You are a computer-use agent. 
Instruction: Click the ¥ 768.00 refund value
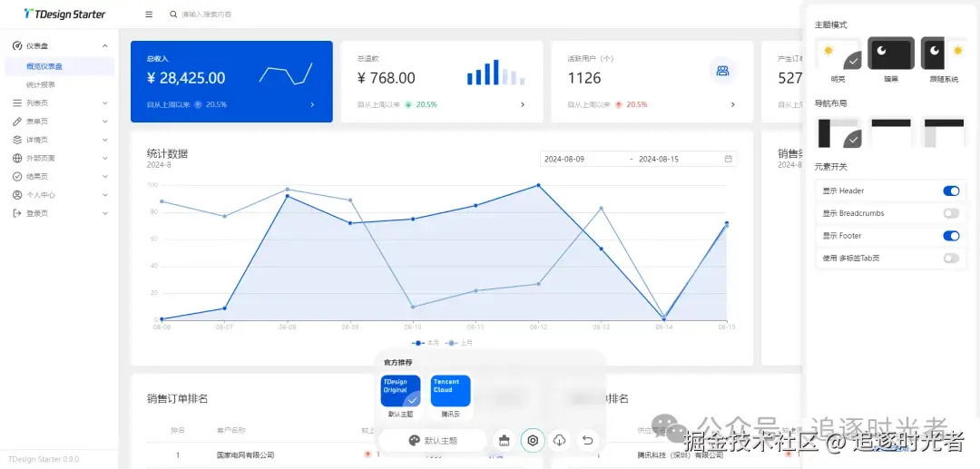pos(387,78)
